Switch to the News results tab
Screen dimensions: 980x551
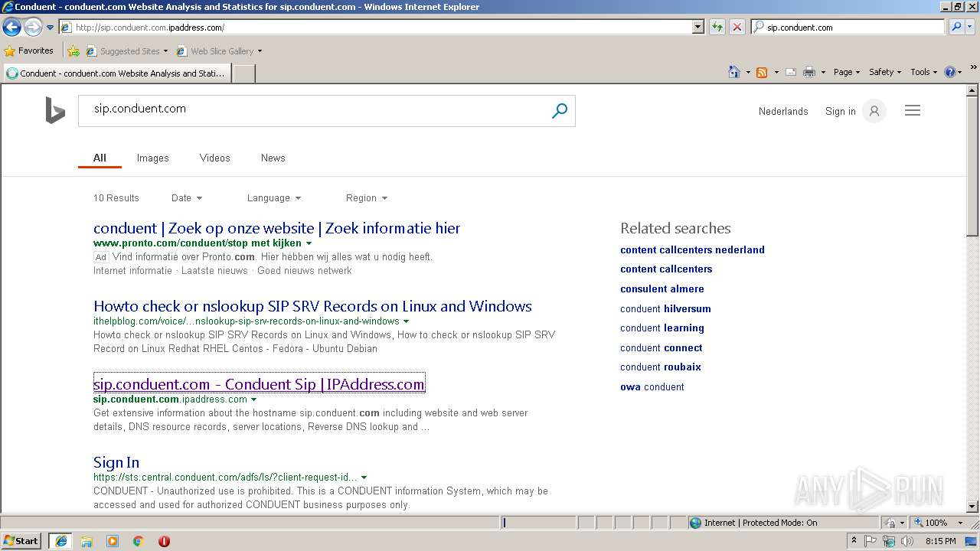tap(273, 158)
